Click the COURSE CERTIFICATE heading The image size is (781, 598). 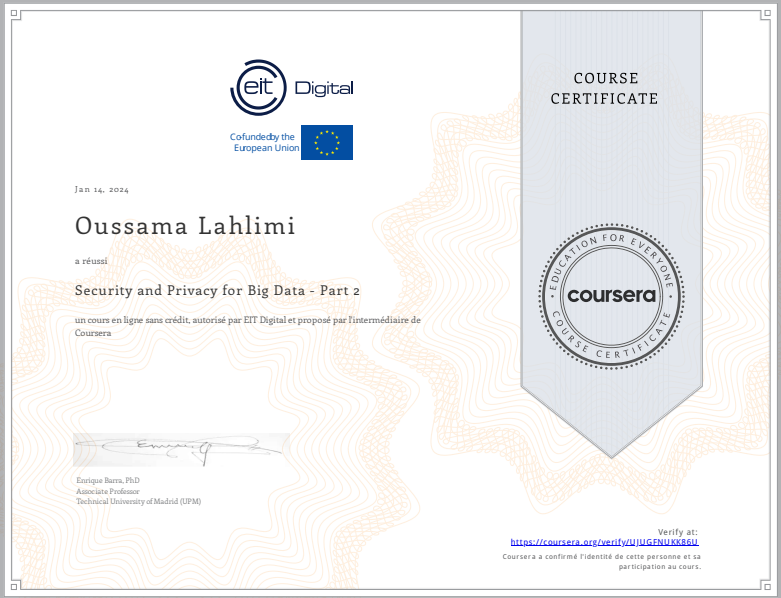pyautogui.click(x=604, y=89)
